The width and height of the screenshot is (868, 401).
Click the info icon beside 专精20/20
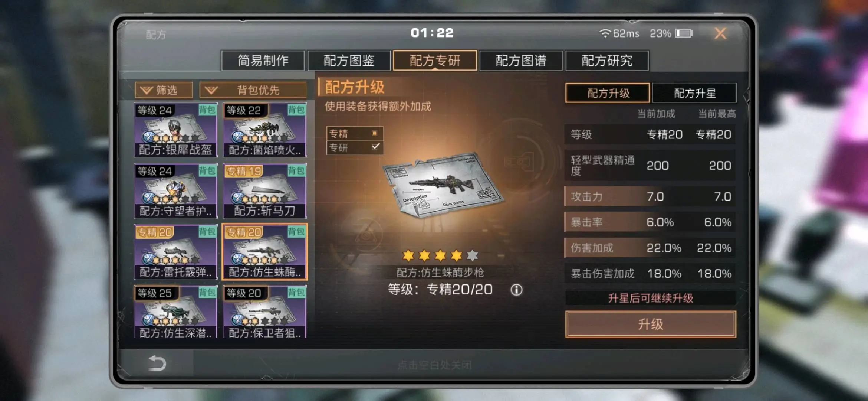point(516,290)
